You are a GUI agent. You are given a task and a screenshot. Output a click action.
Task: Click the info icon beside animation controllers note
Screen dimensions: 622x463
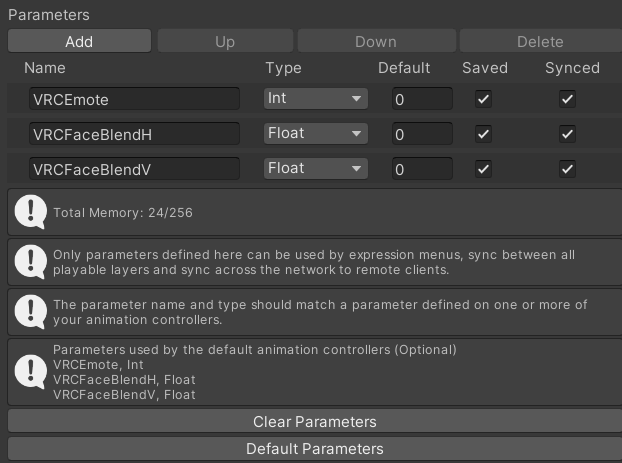click(31, 312)
